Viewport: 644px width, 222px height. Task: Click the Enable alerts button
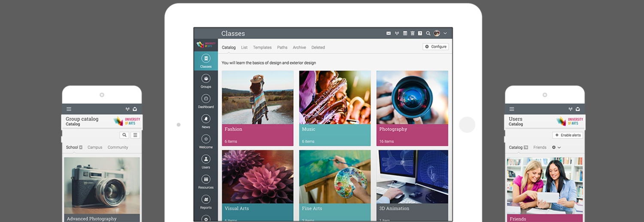tap(568, 135)
